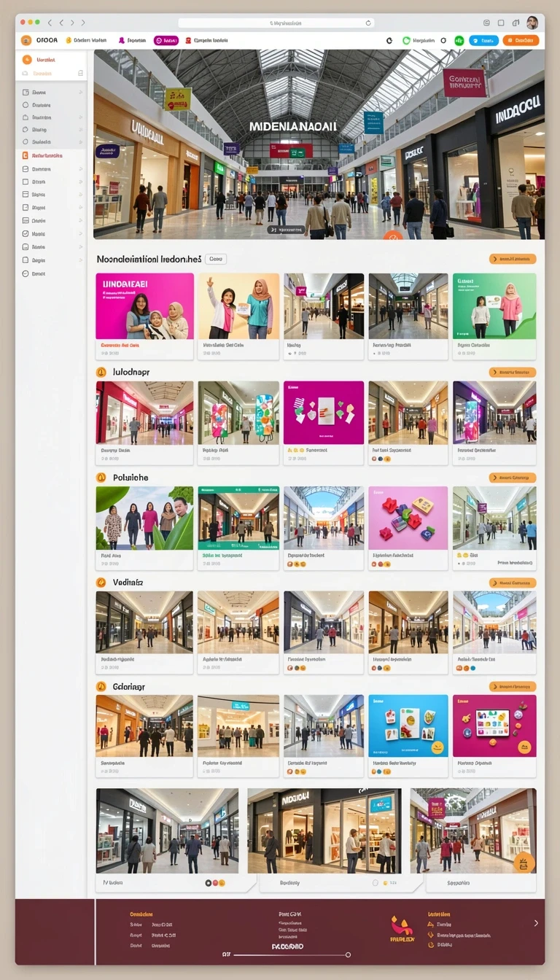Click the browser address bar

276,23
